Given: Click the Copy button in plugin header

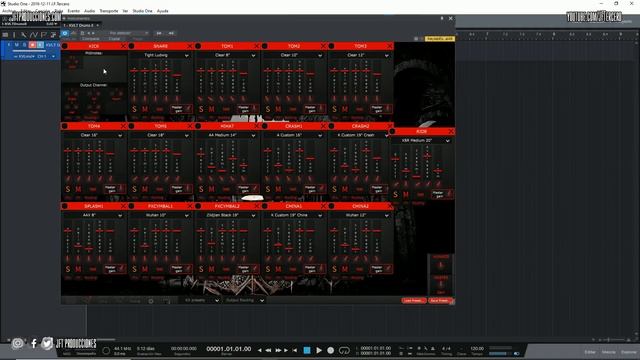Looking at the screenshot, I should (x=114, y=39).
